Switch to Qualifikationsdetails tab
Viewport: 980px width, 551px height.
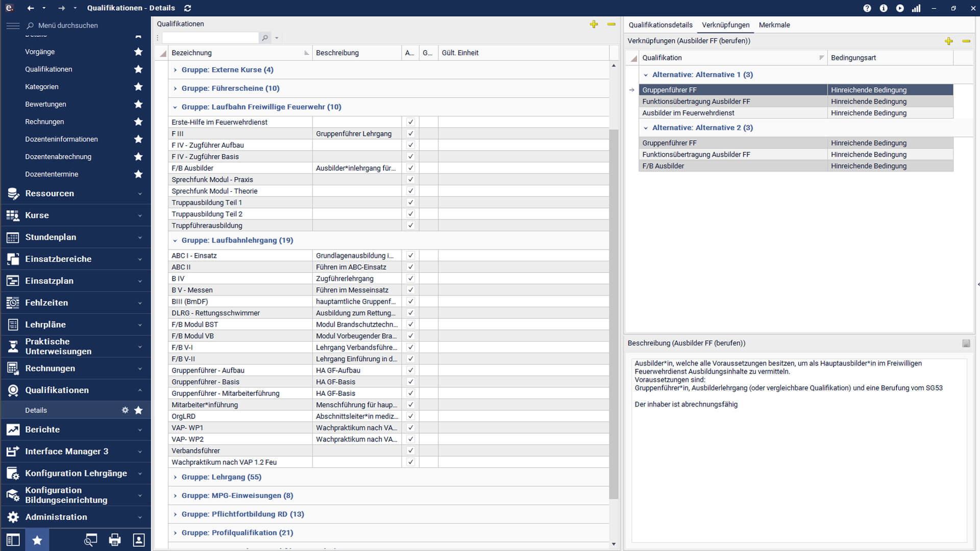pyautogui.click(x=660, y=25)
